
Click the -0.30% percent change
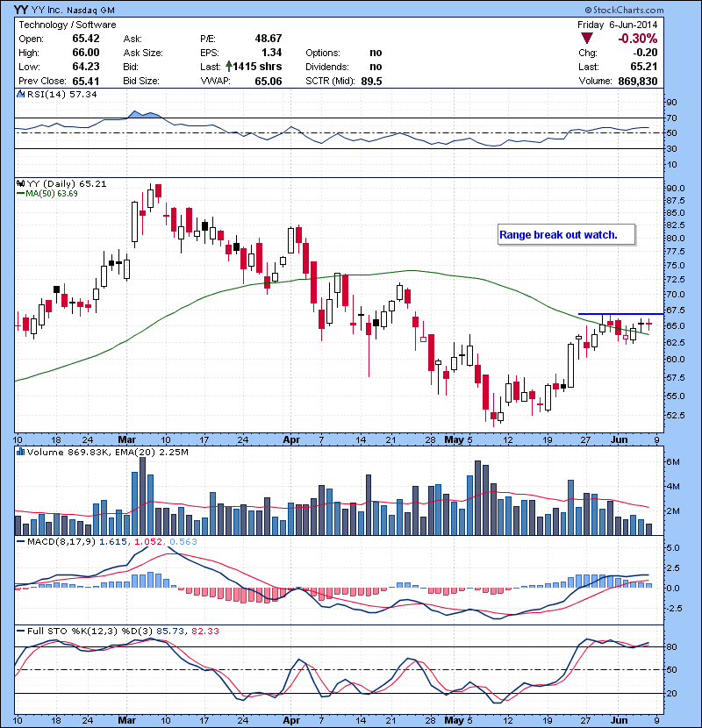pos(637,39)
